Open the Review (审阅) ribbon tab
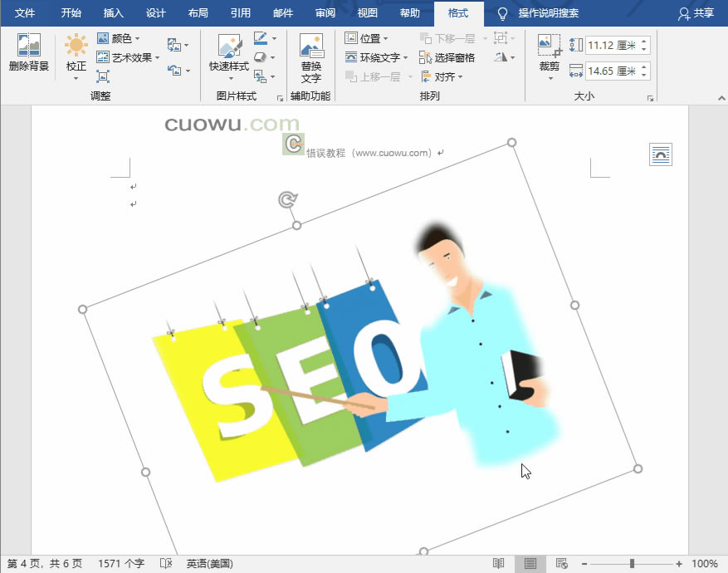The width and height of the screenshot is (728, 573). 325,13
